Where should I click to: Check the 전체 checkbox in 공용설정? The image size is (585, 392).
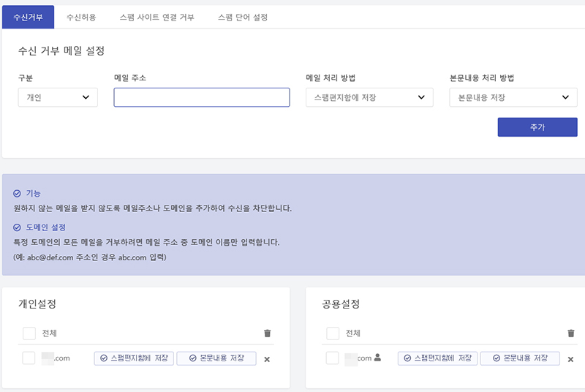click(333, 333)
